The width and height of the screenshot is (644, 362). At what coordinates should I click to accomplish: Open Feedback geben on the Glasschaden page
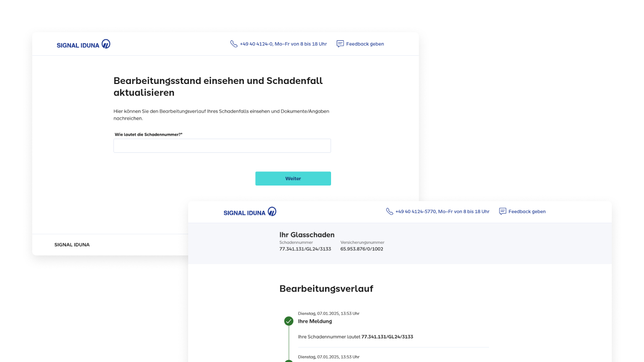tap(527, 212)
